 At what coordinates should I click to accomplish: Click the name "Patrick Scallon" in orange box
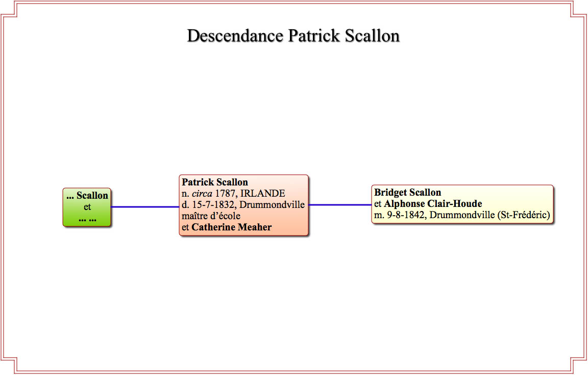pyautogui.click(x=215, y=182)
